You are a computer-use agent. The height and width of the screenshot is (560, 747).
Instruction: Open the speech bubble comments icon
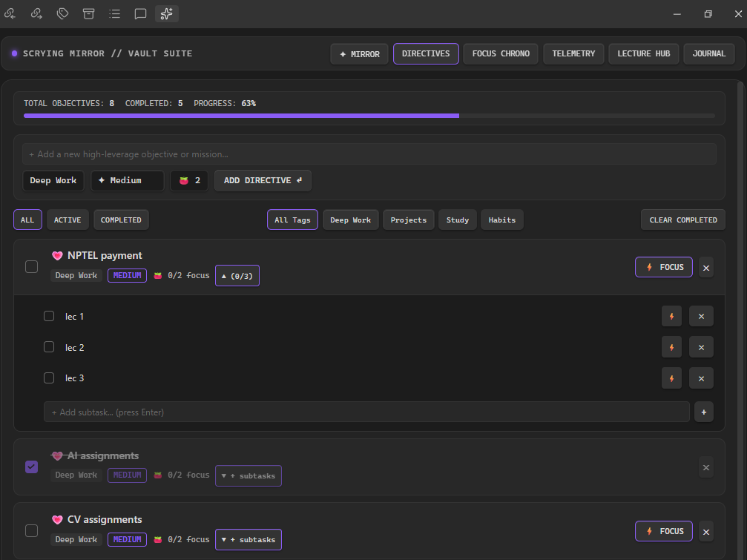coord(140,14)
